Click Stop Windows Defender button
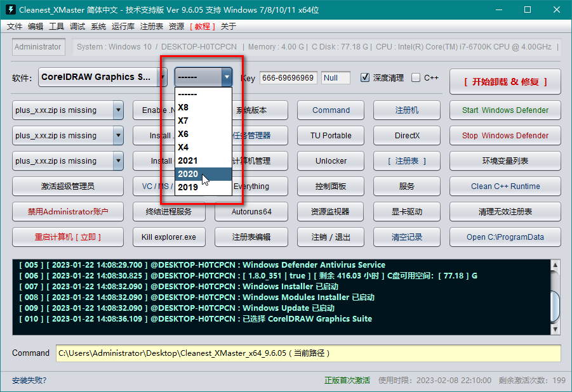Screen dimensions: 572x392 click(505, 136)
